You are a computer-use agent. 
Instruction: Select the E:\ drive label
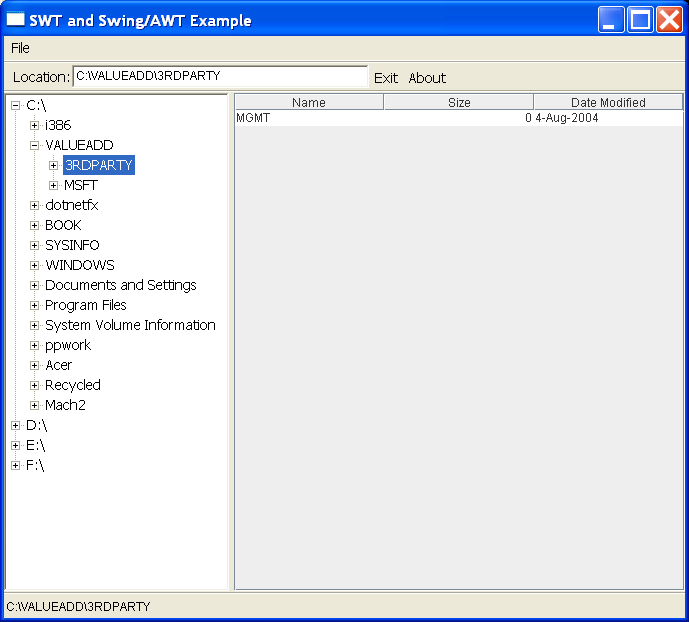(36, 445)
